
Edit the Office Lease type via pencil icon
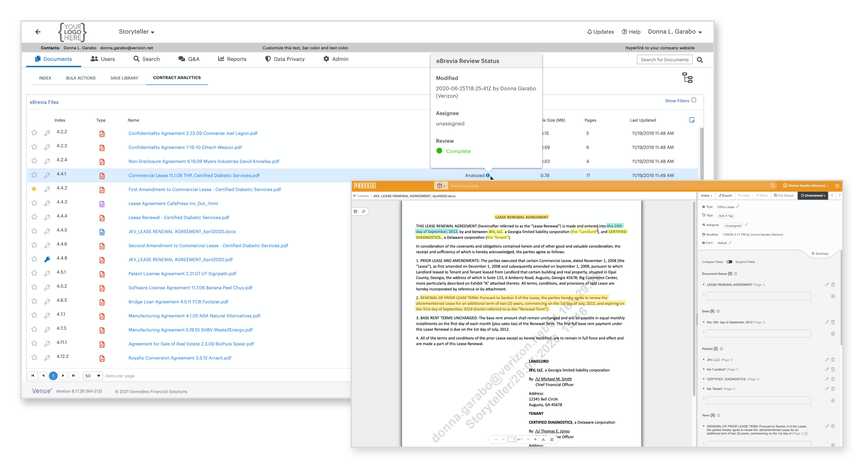click(737, 207)
